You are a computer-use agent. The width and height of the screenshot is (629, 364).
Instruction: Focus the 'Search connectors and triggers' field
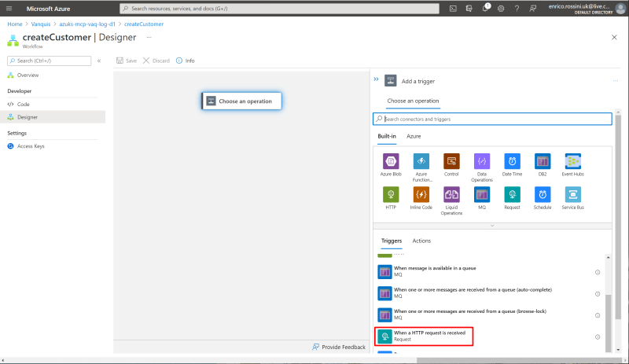[492, 119]
